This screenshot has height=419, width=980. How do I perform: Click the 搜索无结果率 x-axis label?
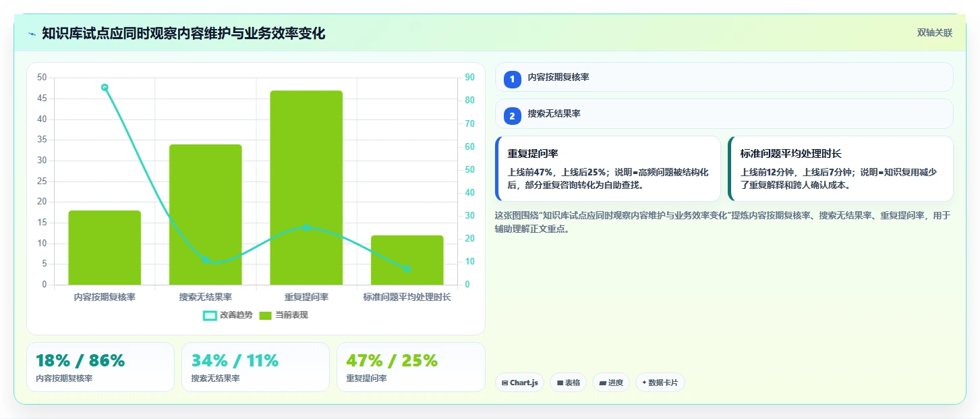point(205,297)
